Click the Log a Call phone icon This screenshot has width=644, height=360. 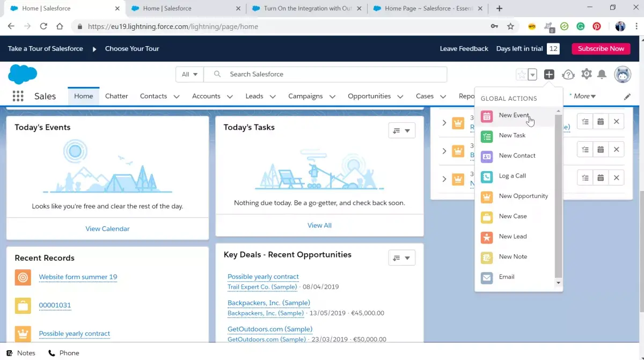coord(487,177)
